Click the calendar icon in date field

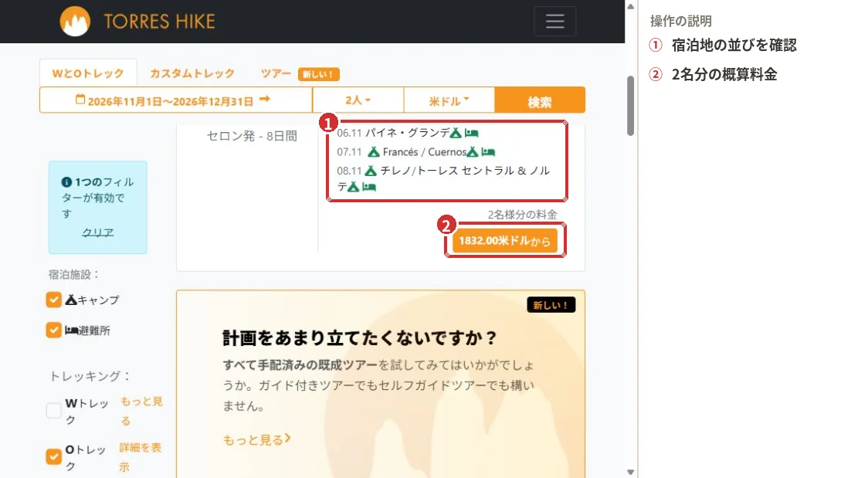click(80, 100)
